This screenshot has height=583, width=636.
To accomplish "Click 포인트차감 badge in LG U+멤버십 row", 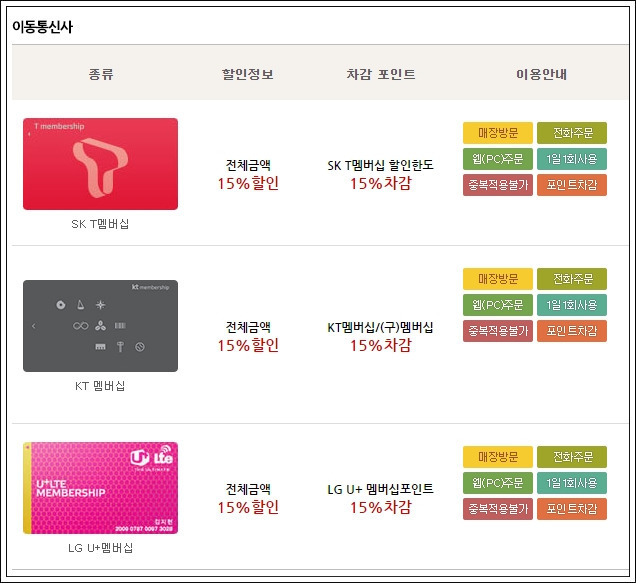I will 572,509.
